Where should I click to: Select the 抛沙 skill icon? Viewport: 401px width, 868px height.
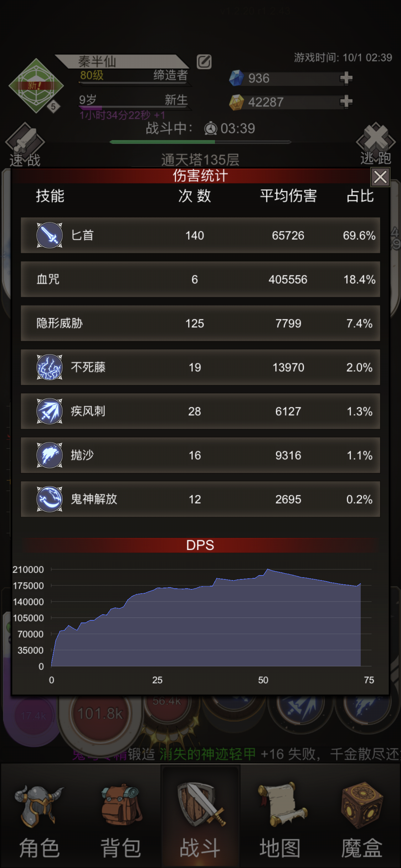(x=50, y=455)
